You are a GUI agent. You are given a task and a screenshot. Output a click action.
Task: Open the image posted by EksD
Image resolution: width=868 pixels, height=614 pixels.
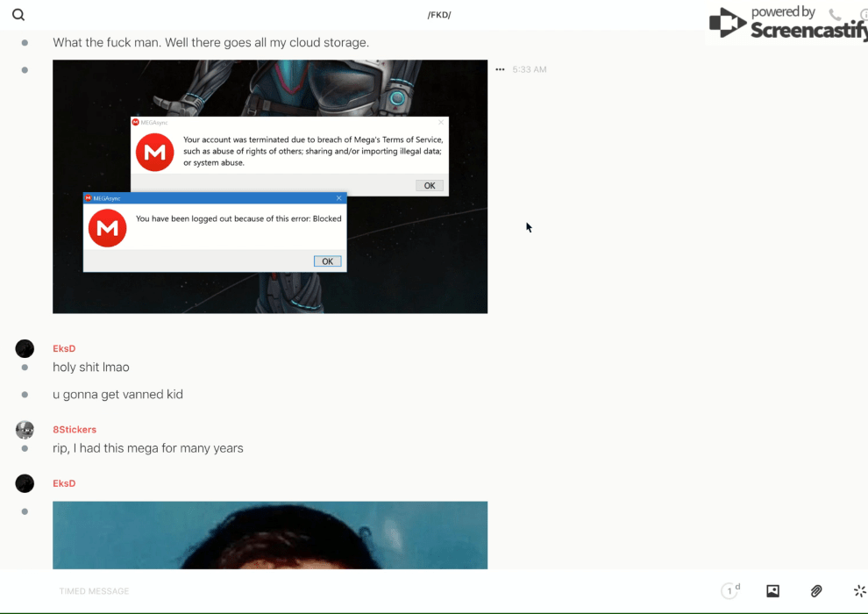tap(270, 535)
